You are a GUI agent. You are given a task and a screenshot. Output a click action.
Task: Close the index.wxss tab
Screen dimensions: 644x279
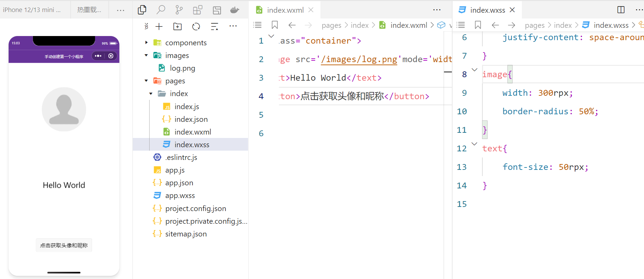pyautogui.click(x=512, y=10)
